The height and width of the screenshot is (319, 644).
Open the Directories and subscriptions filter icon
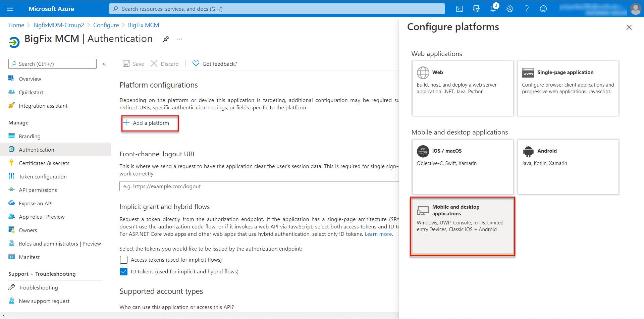pyautogui.click(x=476, y=9)
